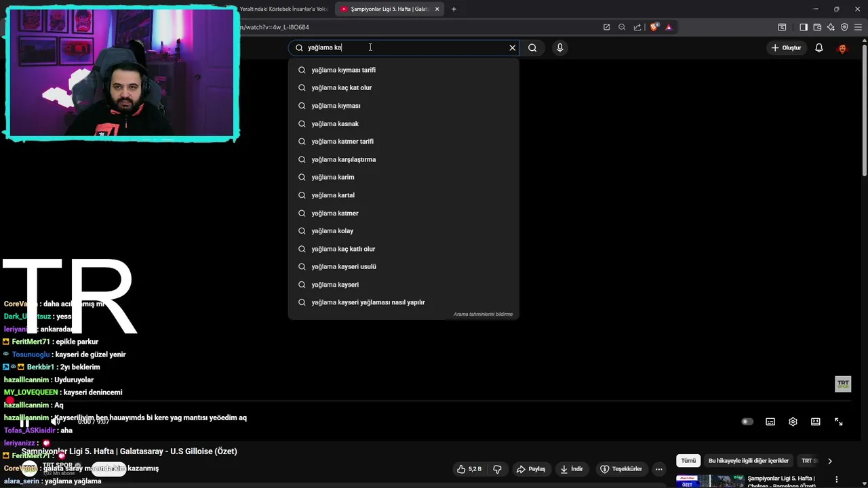
Task: Select the 'yağlama katmer tarifi' suggestion
Action: pyautogui.click(x=403, y=141)
